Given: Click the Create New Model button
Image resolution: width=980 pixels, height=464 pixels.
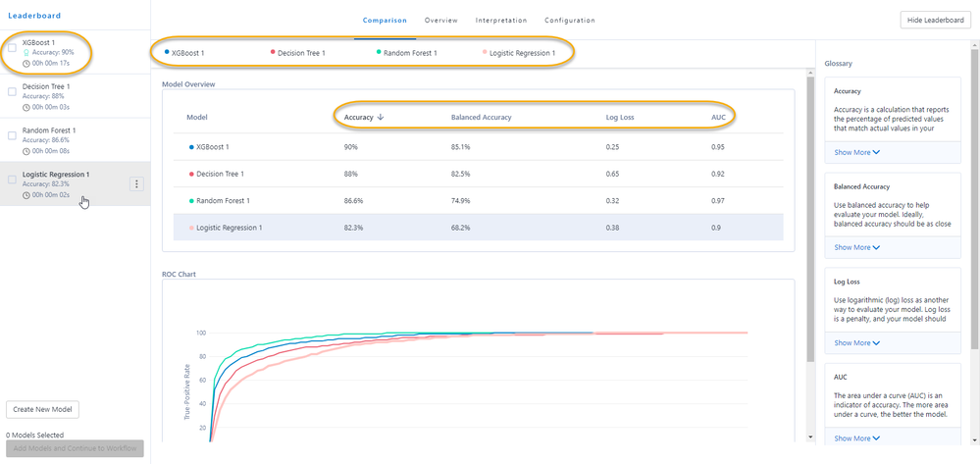Looking at the screenshot, I should point(42,410).
